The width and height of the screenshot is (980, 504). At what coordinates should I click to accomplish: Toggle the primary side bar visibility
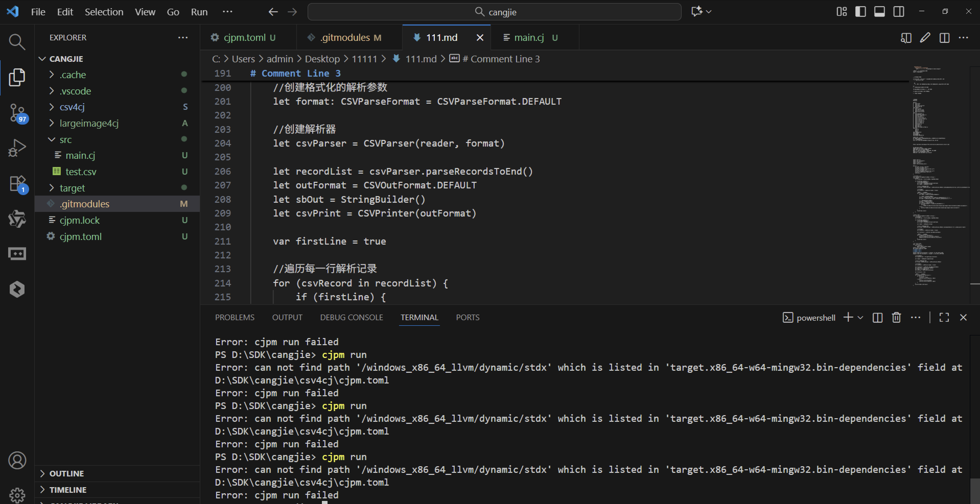pos(860,12)
